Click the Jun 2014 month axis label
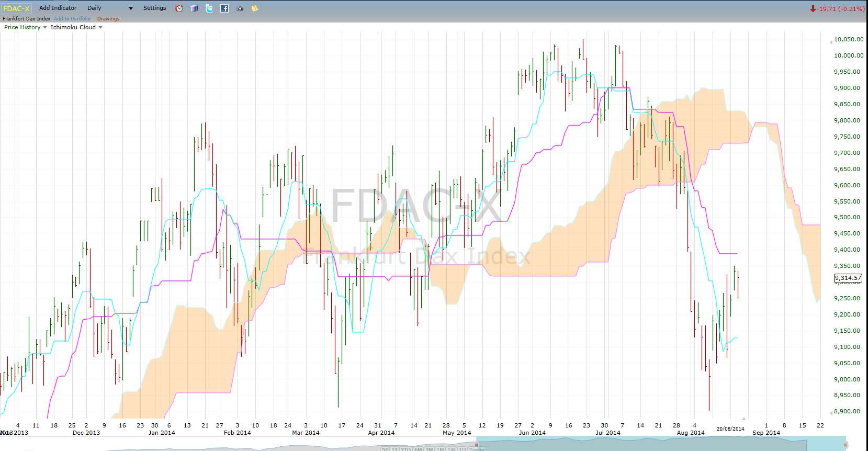 coord(532,433)
